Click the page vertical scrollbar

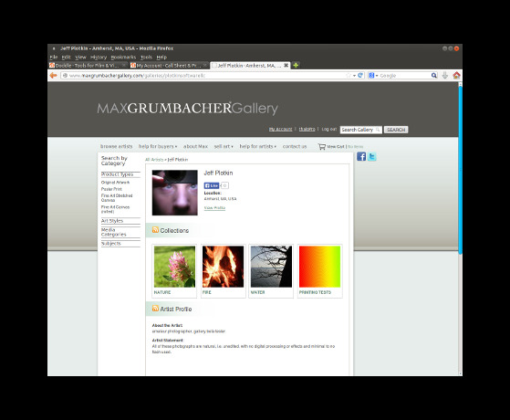click(x=460, y=169)
